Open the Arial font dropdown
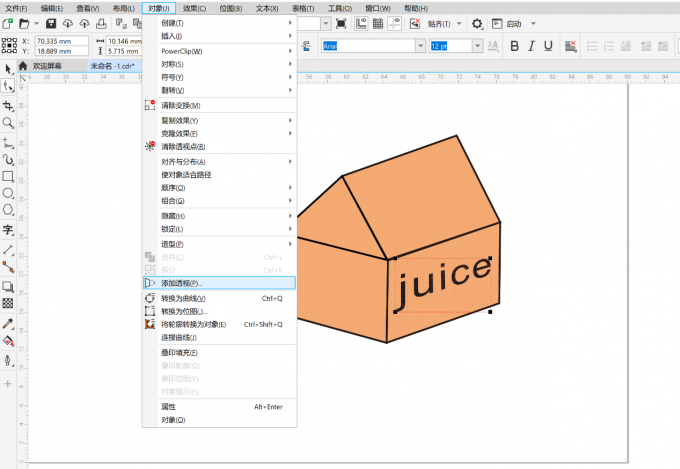The width and height of the screenshot is (680, 469). pyautogui.click(x=421, y=46)
